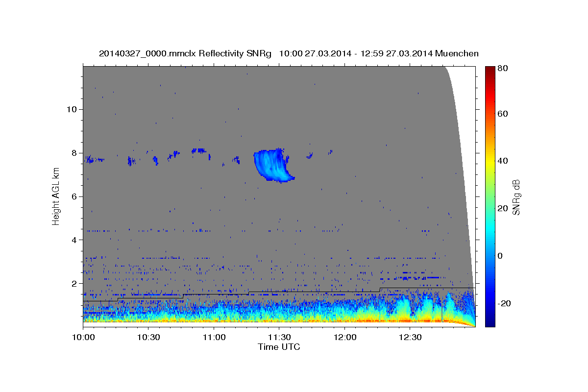Click the 11:30 time tick label
Viewport: 588px width, 392px height.
click(279, 338)
